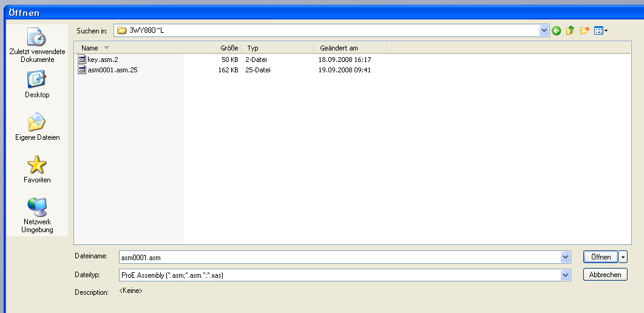Open Netzwerk Umgebung shortcut
The image size is (644, 313).
38,215
